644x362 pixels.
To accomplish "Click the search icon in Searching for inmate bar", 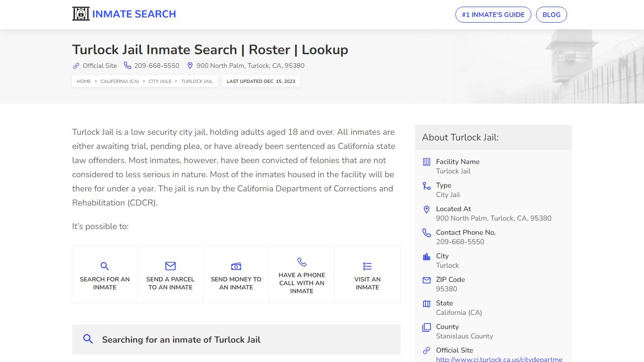I will click(88, 339).
